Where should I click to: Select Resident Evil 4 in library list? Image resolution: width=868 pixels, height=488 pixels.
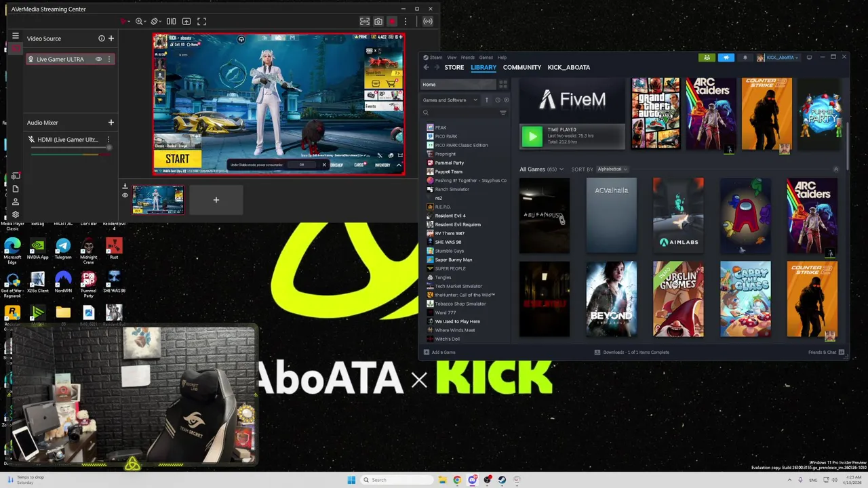pyautogui.click(x=450, y=216)
